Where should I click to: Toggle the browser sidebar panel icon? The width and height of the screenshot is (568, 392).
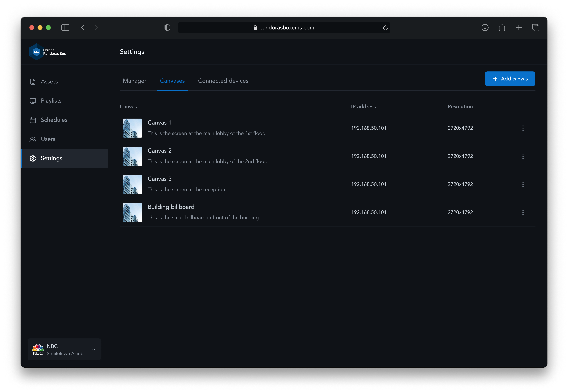point(65,28)
